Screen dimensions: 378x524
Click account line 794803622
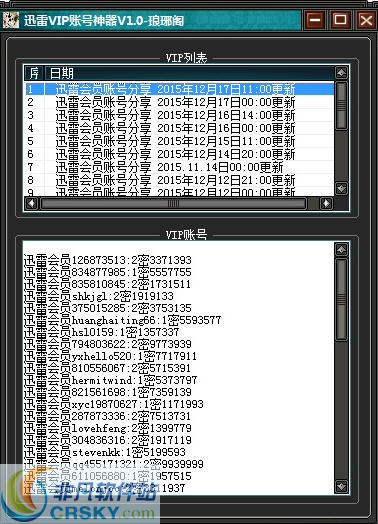pyautogui.click(x=108, y=344)
